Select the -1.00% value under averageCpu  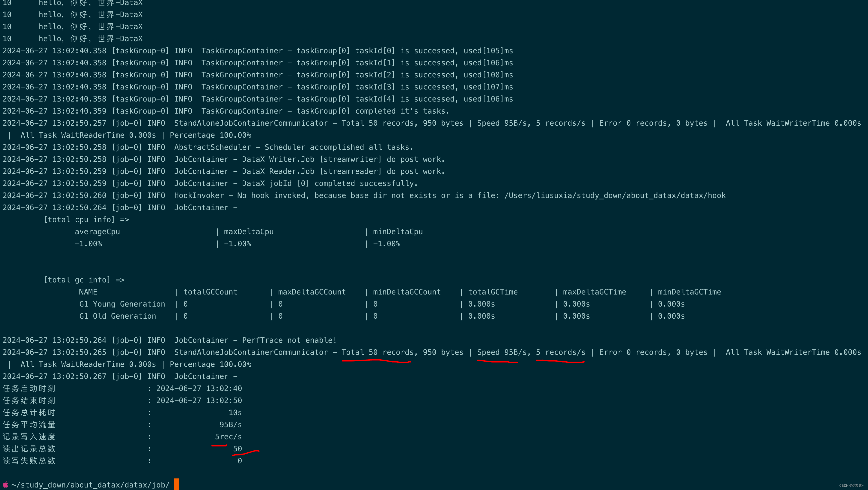coord(88,244)
